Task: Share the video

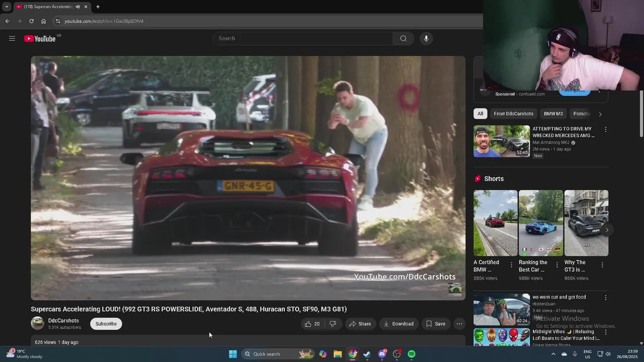Action: coord(360,324)
